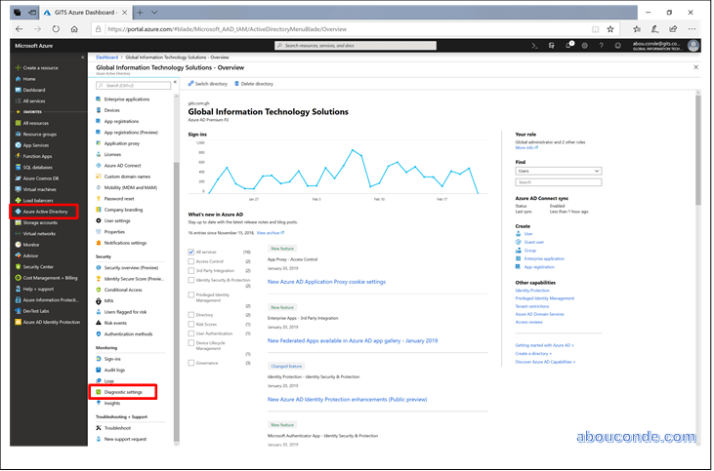Collapse the left favorites sidebar chevron
This screenshot has height=471, width=714.
pos(83,59)
